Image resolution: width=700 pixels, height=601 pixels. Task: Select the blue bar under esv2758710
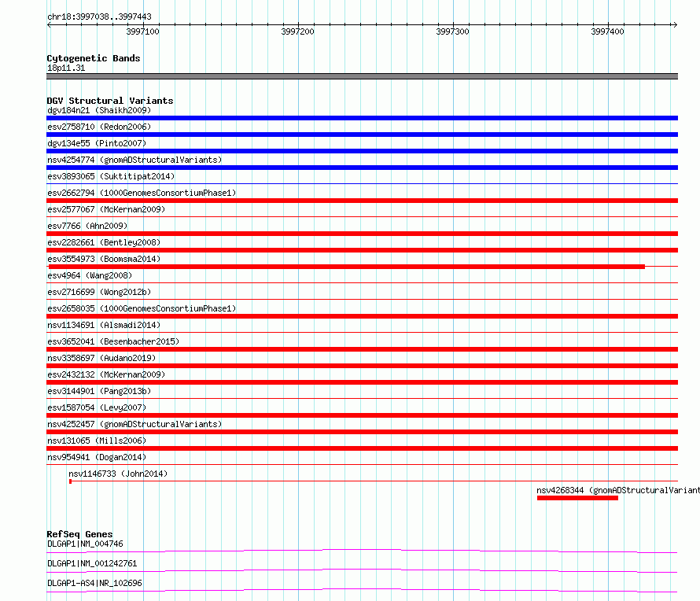(362, 135)
